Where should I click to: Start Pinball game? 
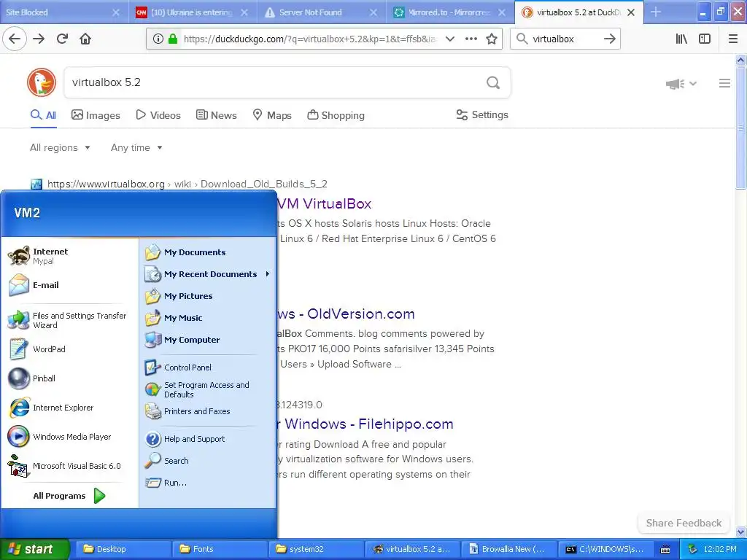[x=69, y=378]
